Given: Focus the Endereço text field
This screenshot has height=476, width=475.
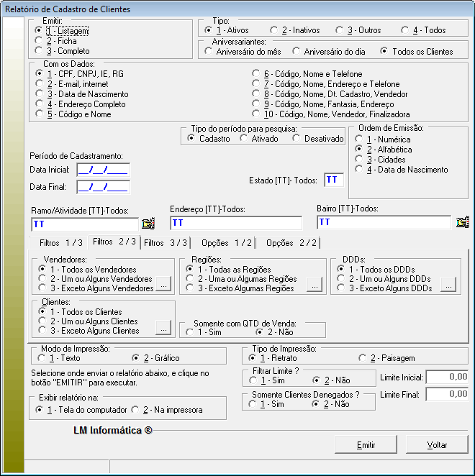Looking at the screenshot, I should 235,223.
